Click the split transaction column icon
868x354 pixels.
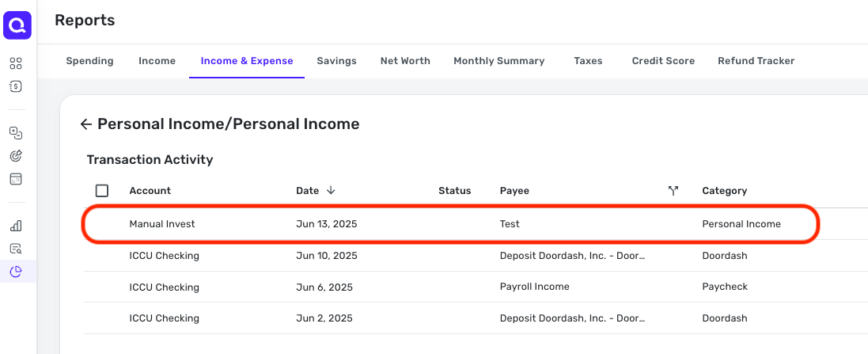(673, 191)
